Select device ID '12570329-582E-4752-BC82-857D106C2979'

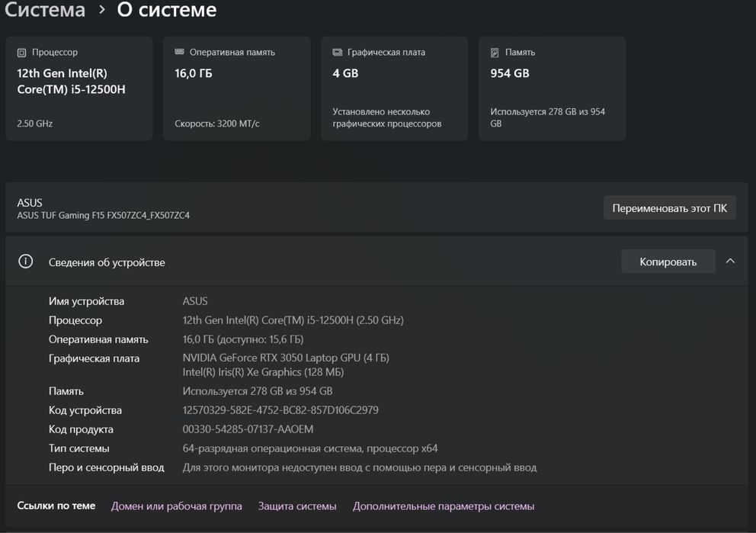[280, 410]
